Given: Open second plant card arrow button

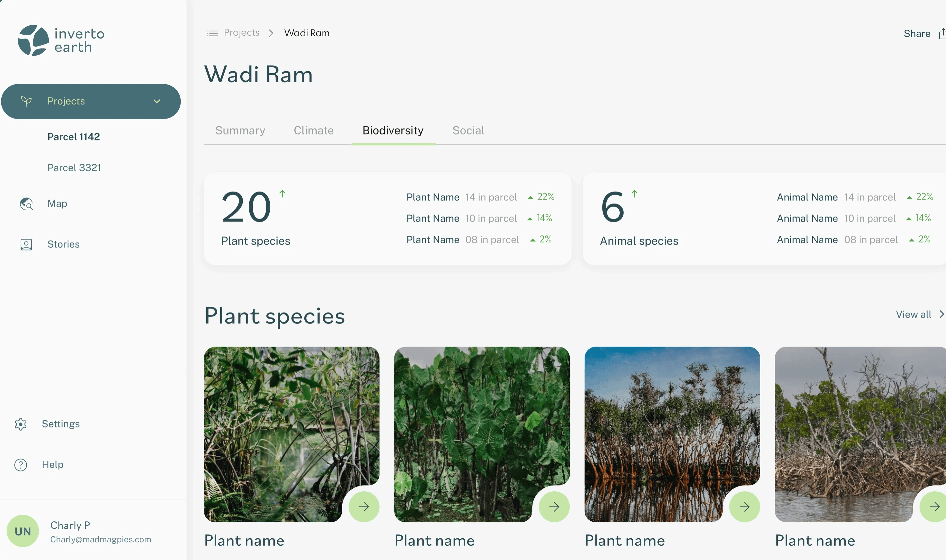Looking at the screenshot, I should pyautogui.click(x=554, y=507).
